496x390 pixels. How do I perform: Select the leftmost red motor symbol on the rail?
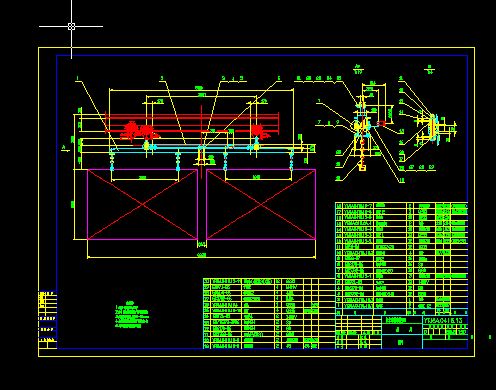click(131, 130)
